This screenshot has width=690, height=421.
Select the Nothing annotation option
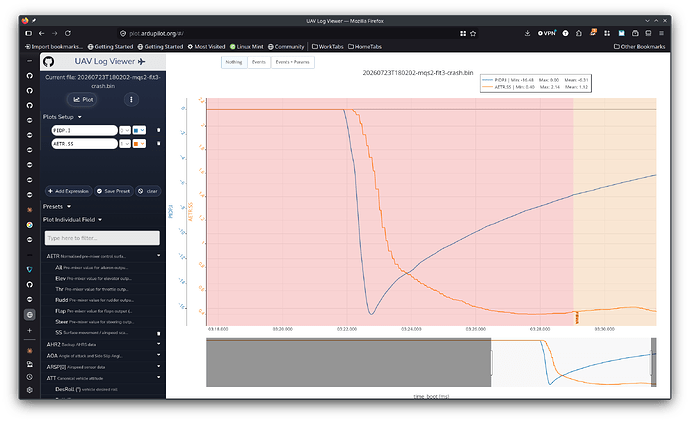point(234,62)
